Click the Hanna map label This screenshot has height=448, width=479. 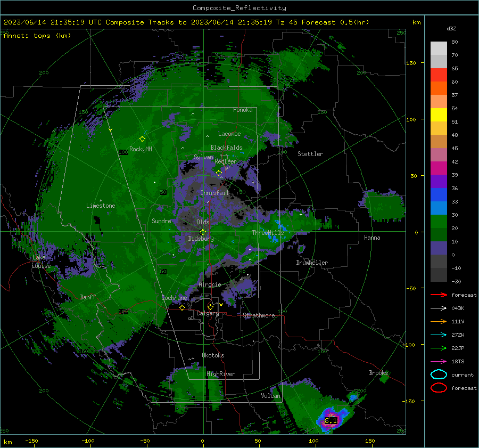pos(372,237)
